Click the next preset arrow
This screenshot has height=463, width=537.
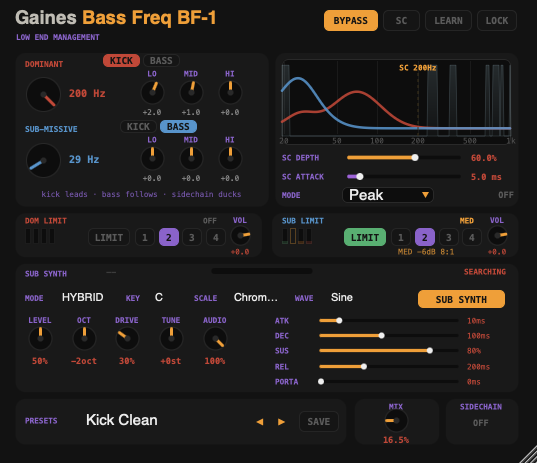coord(281,422)
